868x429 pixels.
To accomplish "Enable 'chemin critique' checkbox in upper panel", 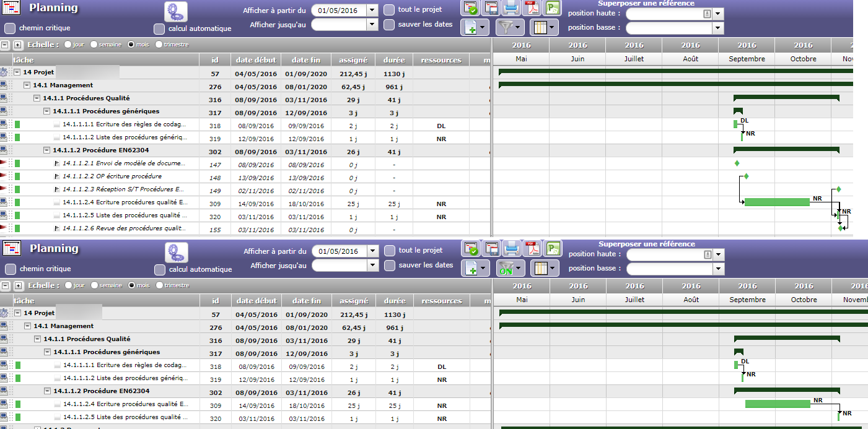I will tap(10, 28).
